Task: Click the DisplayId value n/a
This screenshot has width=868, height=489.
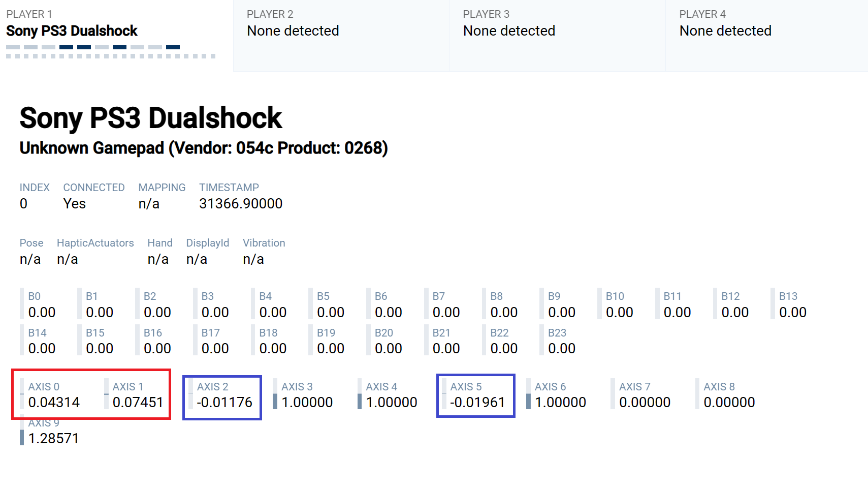Action: [x=197, y=259]
